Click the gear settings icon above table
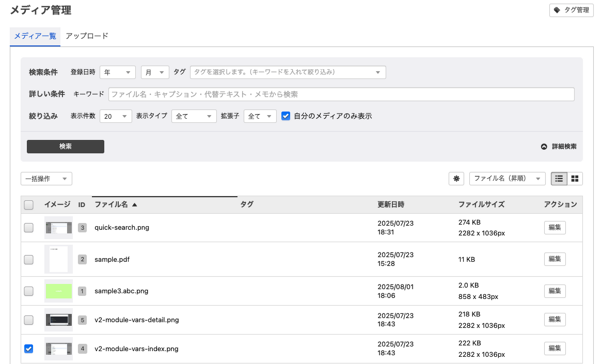 456,179
